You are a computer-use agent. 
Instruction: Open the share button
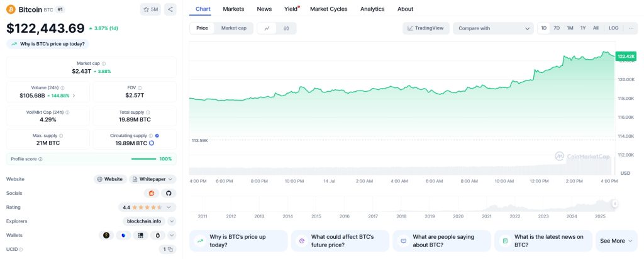(x=170, y=9)
